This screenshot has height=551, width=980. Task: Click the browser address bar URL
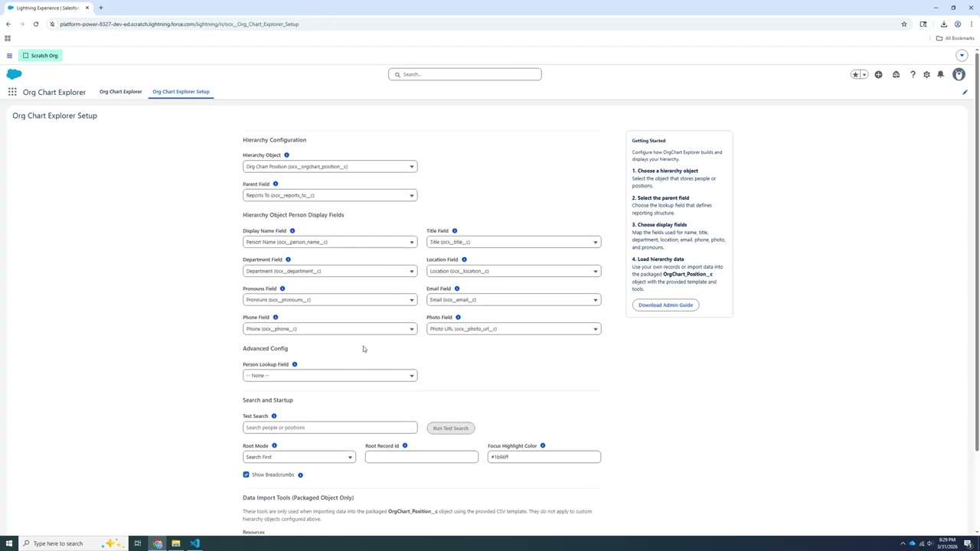click(179, 24)
